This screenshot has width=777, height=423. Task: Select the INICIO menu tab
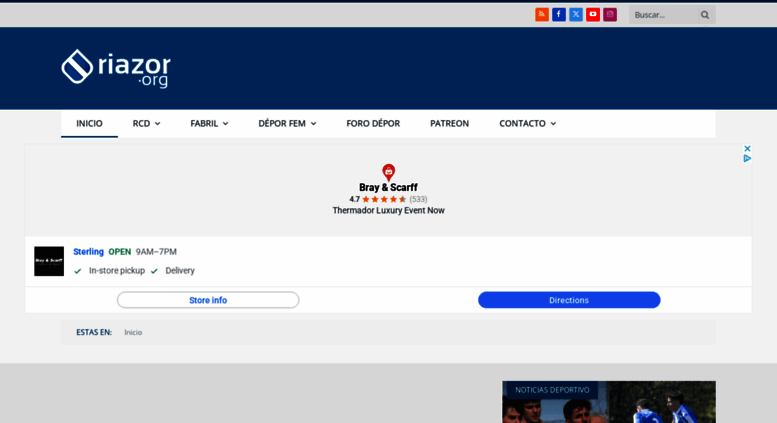(89, 123)
